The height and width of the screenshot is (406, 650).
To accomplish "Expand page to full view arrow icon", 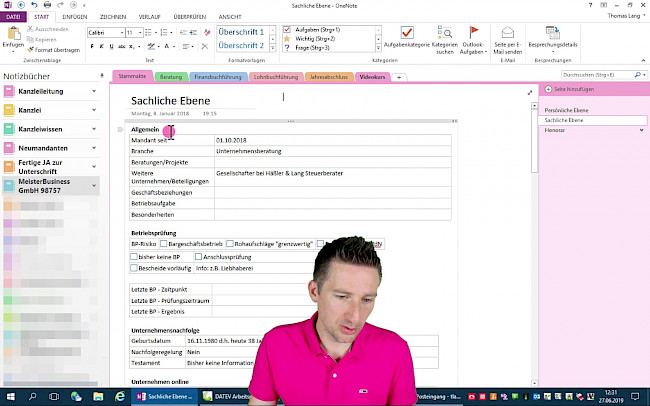I will (x=530, y=92).
